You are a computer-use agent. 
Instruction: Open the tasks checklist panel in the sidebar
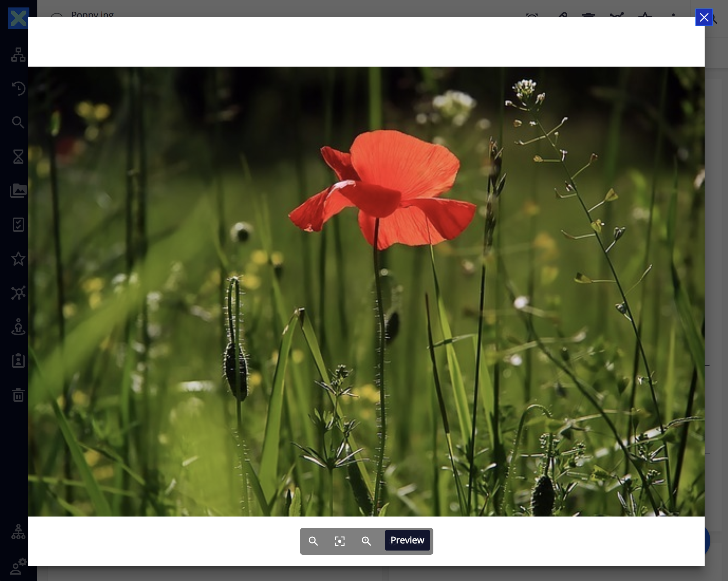tap(18, 225)
